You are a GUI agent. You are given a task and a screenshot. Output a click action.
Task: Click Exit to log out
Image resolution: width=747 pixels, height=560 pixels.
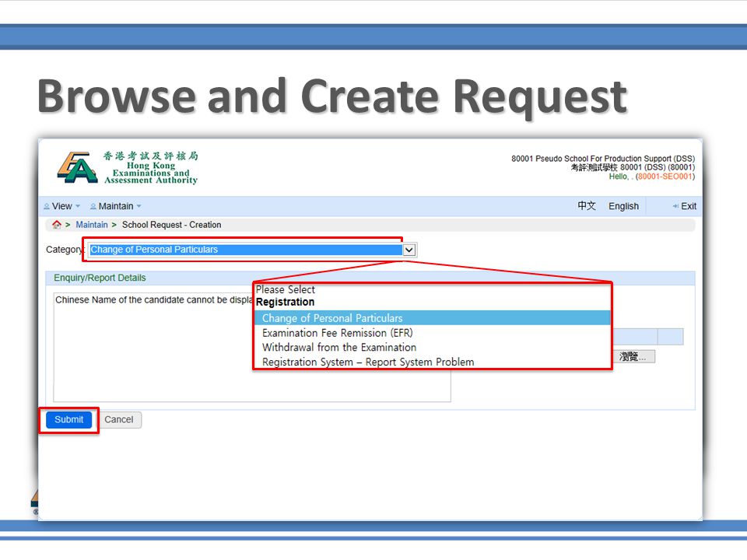689,206
